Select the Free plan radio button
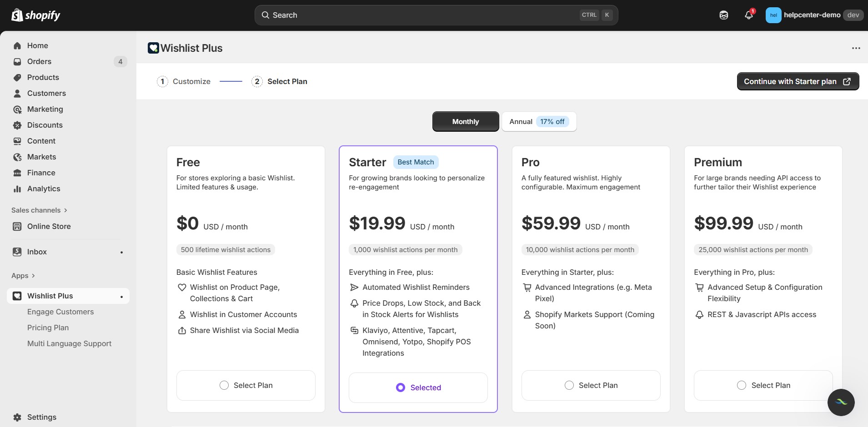This screenshot has height=427, width=868. coord(224,385)
